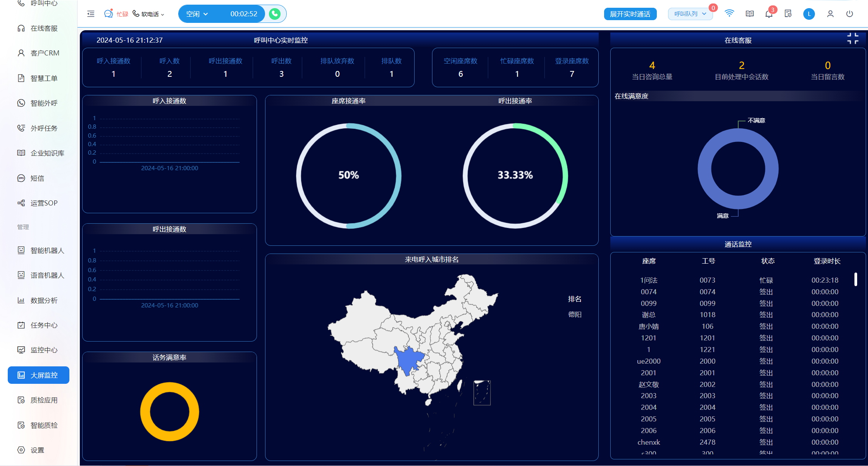868x466 pixels.
Task: Open notifications bell icon
Action: point(769,14)
